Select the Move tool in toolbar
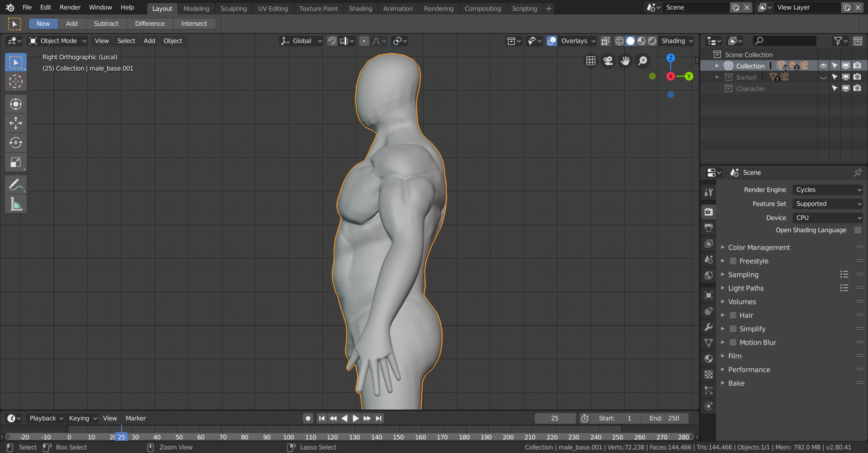The height and width of the screenshot is (453, 868). coord(16,123)
